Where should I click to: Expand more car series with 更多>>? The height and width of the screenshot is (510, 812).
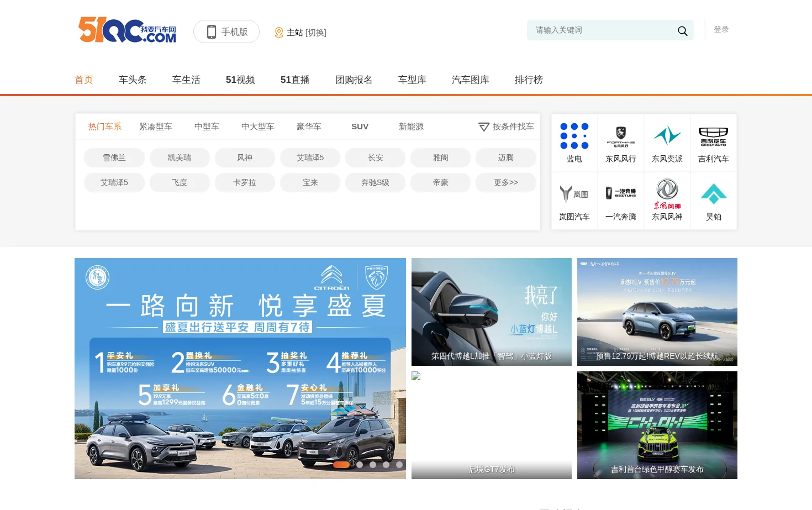(x=506, y=182)
